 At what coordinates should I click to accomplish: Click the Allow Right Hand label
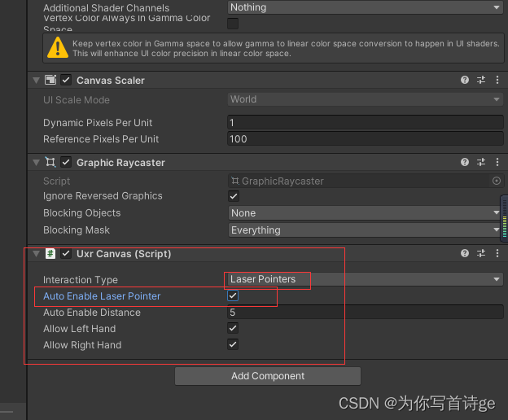point(82,345)
